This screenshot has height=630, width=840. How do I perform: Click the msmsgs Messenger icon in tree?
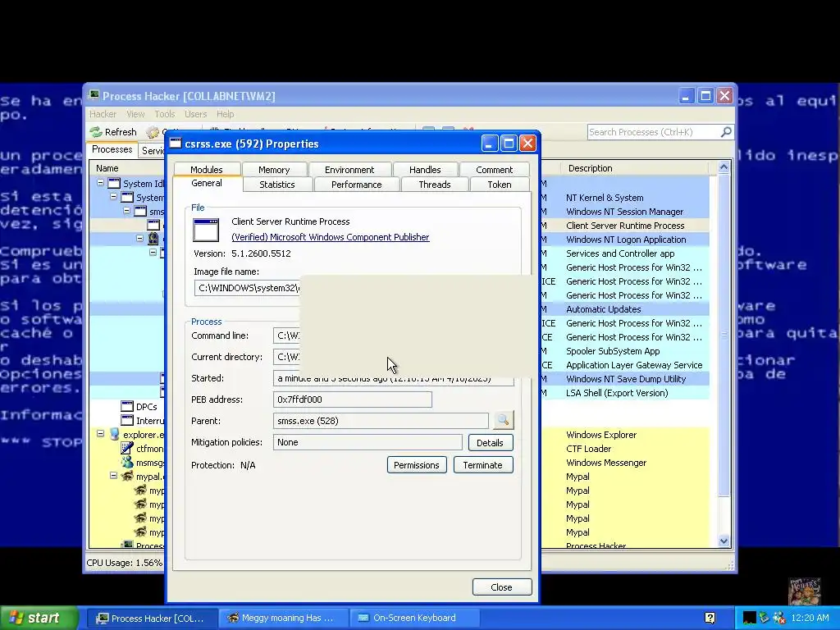tap(127, 463)
